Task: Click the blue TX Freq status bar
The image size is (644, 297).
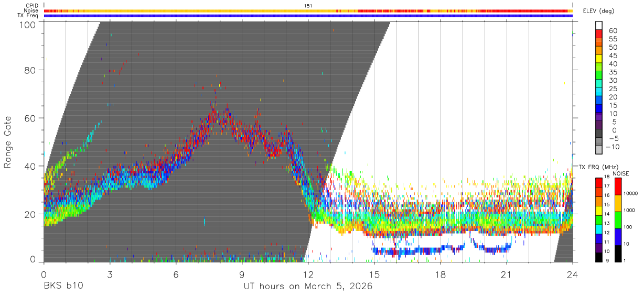Action: click(308, 16)
